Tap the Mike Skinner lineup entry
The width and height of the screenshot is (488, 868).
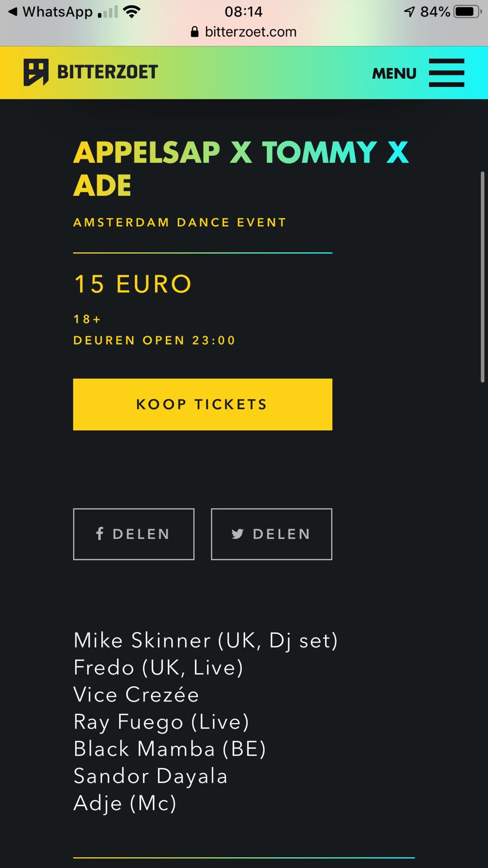click(206, 640)
